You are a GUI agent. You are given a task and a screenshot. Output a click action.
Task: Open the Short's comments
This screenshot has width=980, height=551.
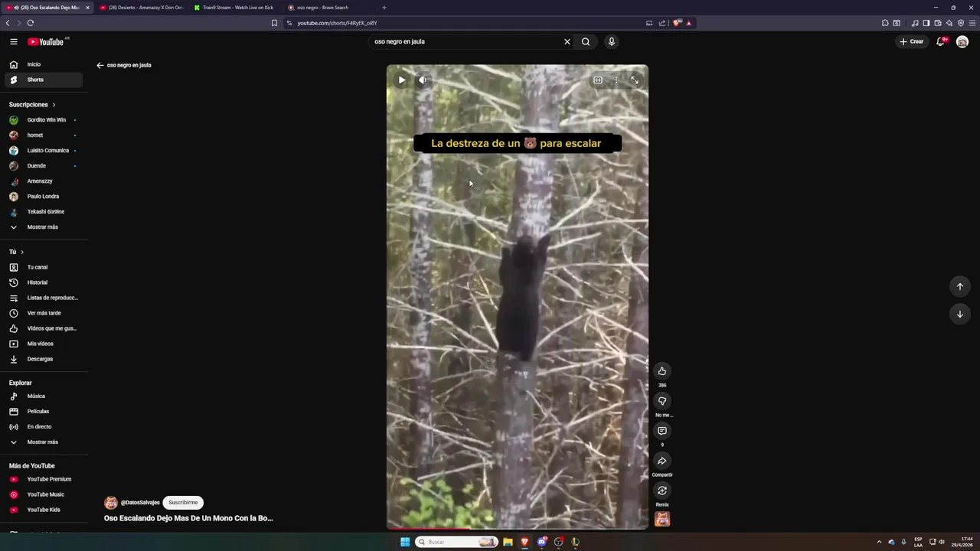tap(662, 431)
